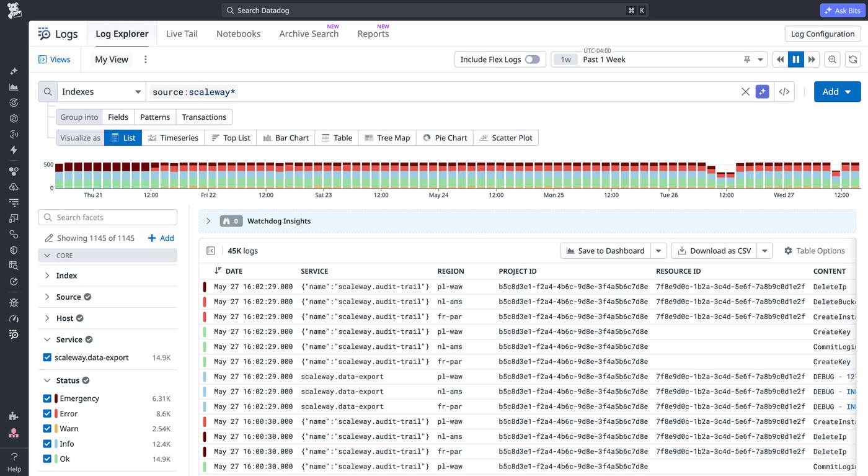Click the pink organization icon in sidebar
Image resolution: width=868 pixels, height=476 pixels.
pos(14,433)
